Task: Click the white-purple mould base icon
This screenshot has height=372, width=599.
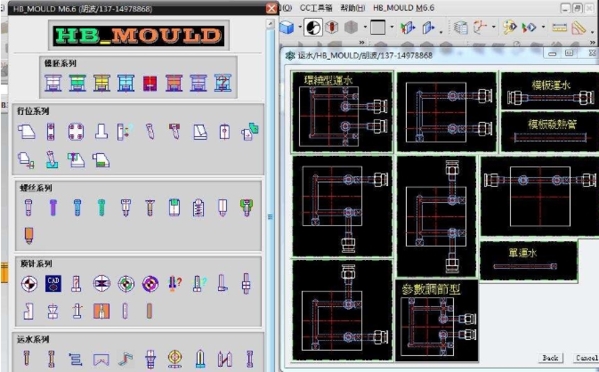Action: (53, 83)
